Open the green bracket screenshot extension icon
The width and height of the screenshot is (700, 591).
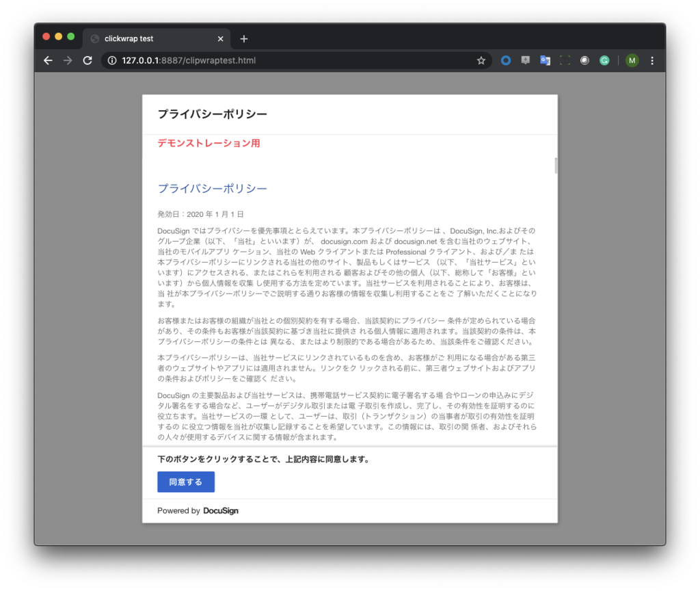click(x=565, y=60)
